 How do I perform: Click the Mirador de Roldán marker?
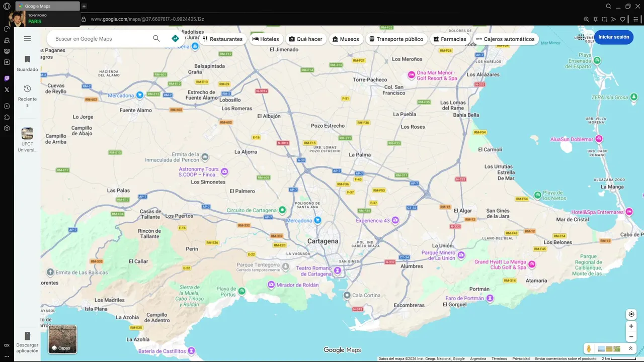[271, 285]
